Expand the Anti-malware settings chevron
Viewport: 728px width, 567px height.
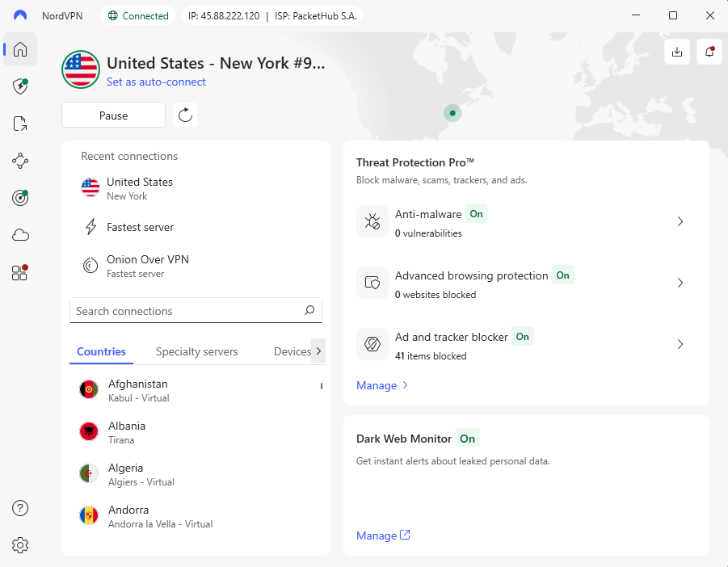pyautogui.click(x=680, y=221)
